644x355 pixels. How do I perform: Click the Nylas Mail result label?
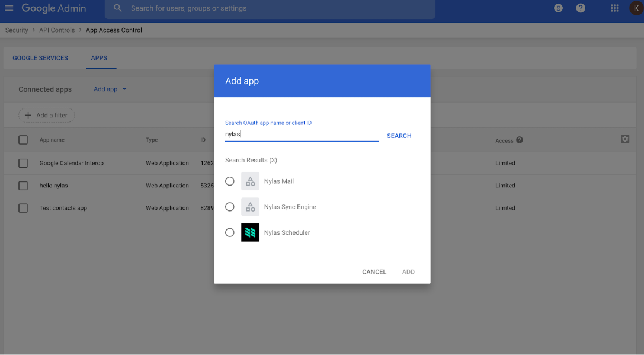pos(279,181)
